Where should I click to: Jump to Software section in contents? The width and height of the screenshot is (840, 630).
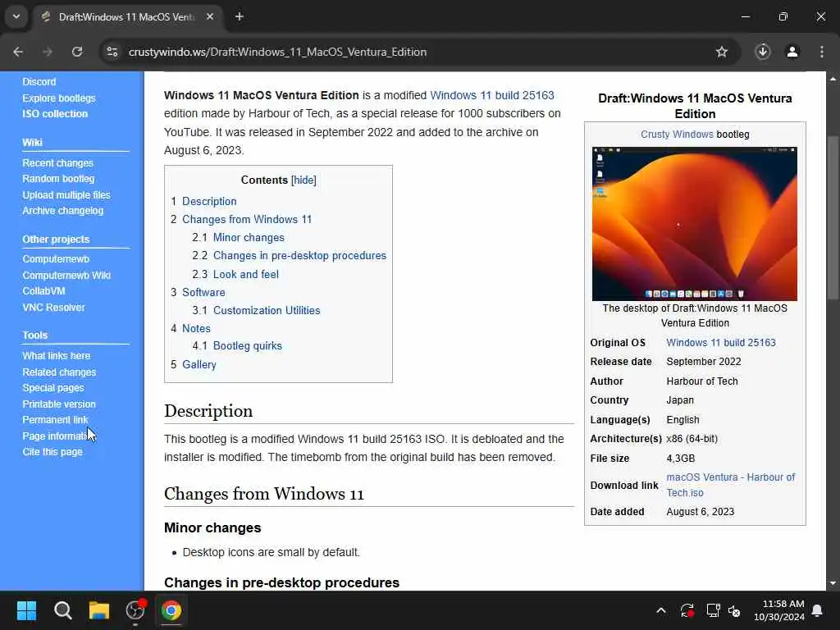point(203,293)
